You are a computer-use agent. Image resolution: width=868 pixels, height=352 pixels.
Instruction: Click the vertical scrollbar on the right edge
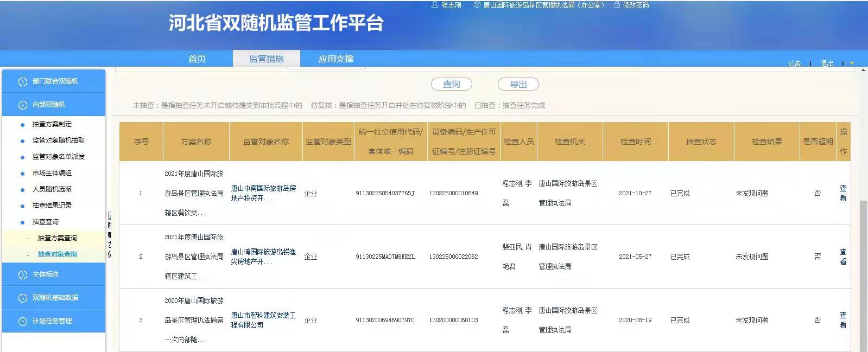863,271
